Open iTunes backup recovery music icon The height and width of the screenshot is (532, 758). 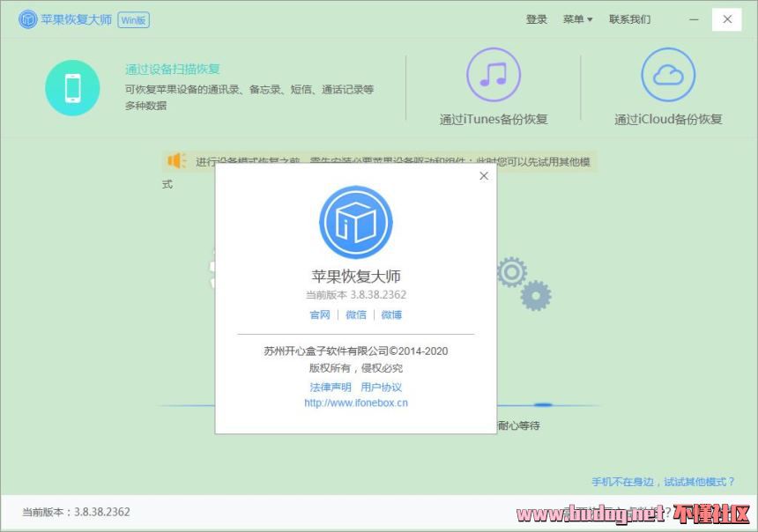coord(494,74)
